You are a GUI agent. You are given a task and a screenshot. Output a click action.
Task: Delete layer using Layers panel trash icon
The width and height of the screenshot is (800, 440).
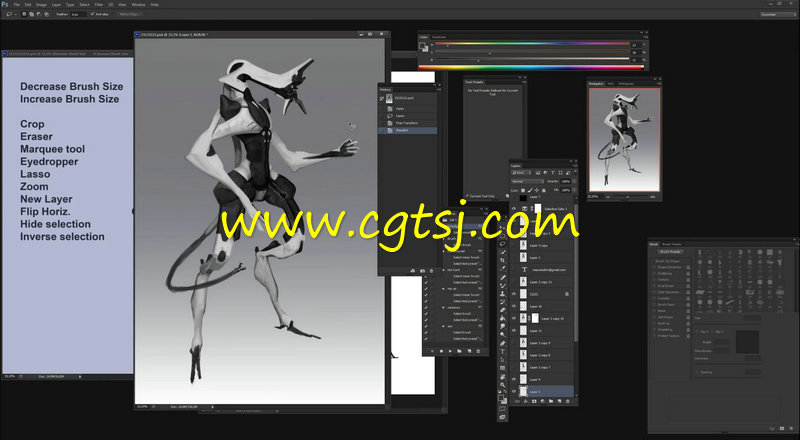[x=568, y=401]
